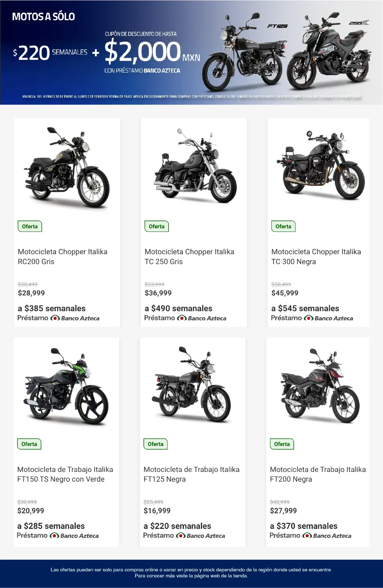The height and width of the screenshot is (588, 383).
Task: Click the FT125 logo in the banner
Action: 277,26
